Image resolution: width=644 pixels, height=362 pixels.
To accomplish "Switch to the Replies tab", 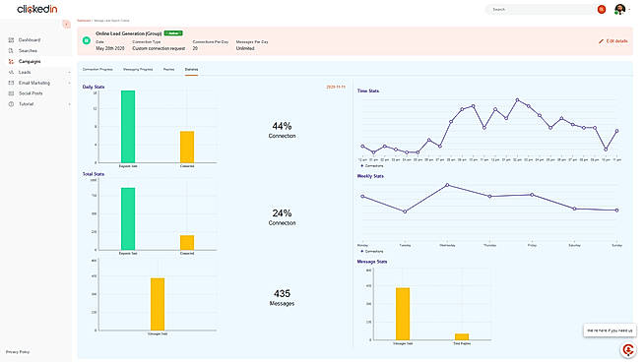I will (168, 70).
